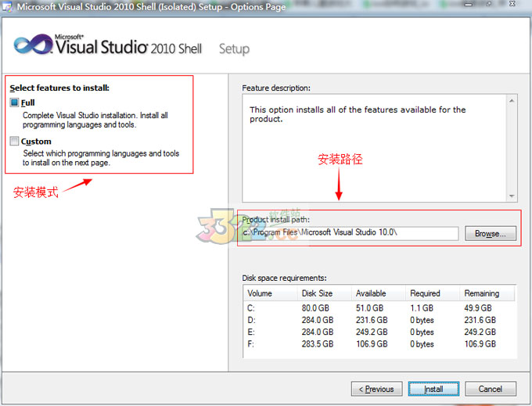Click the 'Complete Visual Studio installation' description
The image size is (532, 406).
click(x=95, y=120)
